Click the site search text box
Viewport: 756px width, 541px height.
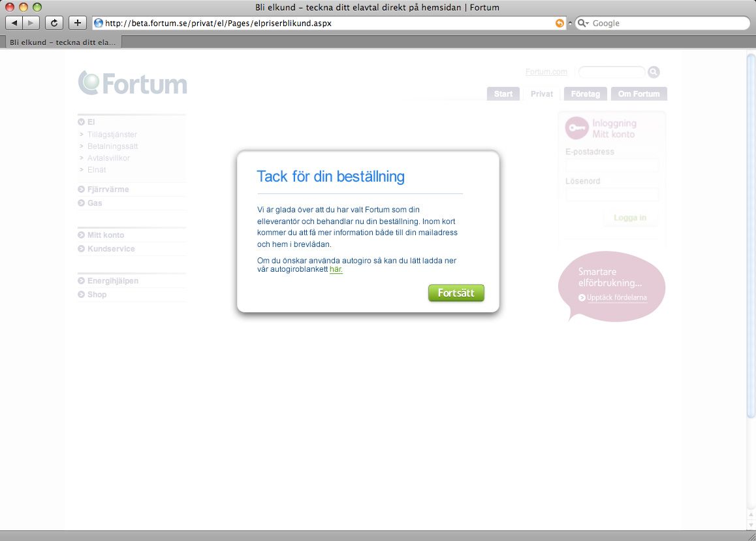pyautogui.click(x=611, y=72)
